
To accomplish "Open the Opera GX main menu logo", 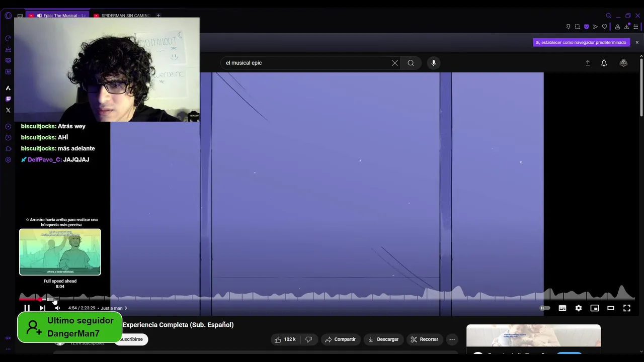I will [8, 16].
